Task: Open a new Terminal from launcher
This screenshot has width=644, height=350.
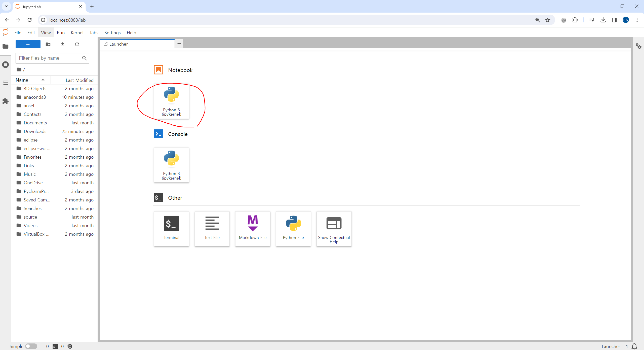Action: tap(171, 229)
